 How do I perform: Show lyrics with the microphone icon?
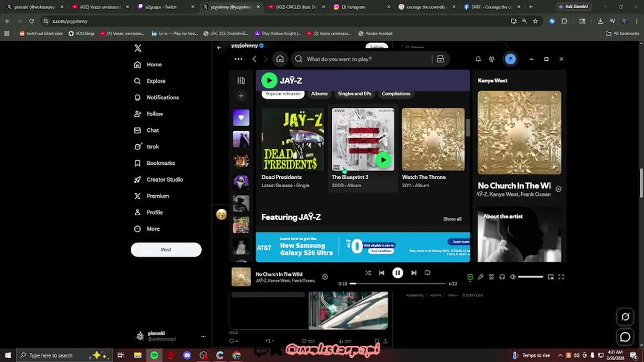(x=480, y=277)
